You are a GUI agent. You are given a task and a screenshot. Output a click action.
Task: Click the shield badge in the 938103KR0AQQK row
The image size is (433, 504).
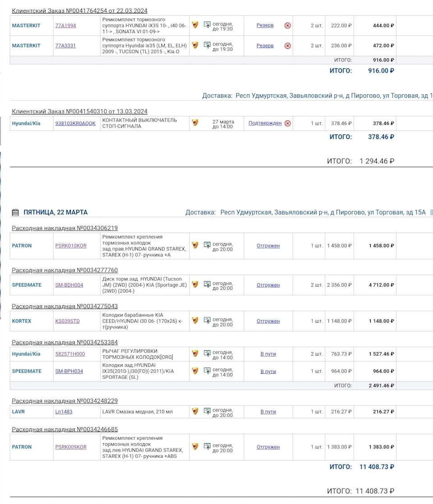pos(195,123)
